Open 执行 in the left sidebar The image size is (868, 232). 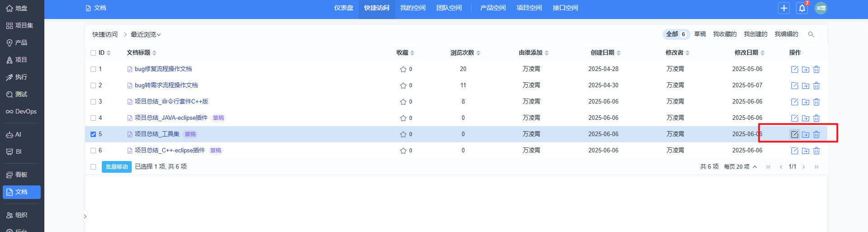(16, 77)
